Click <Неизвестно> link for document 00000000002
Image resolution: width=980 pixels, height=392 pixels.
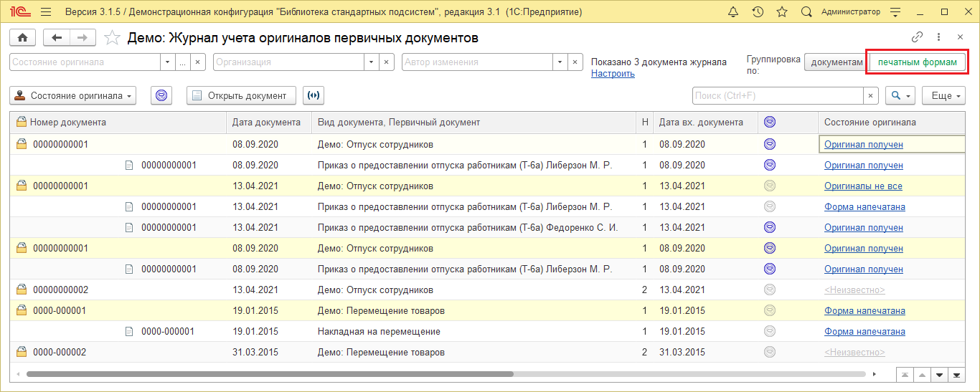854,290
